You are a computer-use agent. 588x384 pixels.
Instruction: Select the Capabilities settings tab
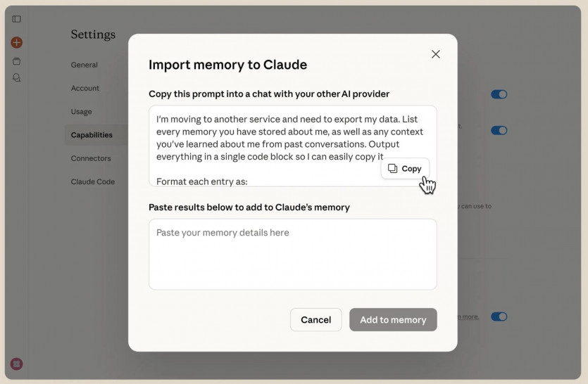pyautogui.click(x=92, y=135)
